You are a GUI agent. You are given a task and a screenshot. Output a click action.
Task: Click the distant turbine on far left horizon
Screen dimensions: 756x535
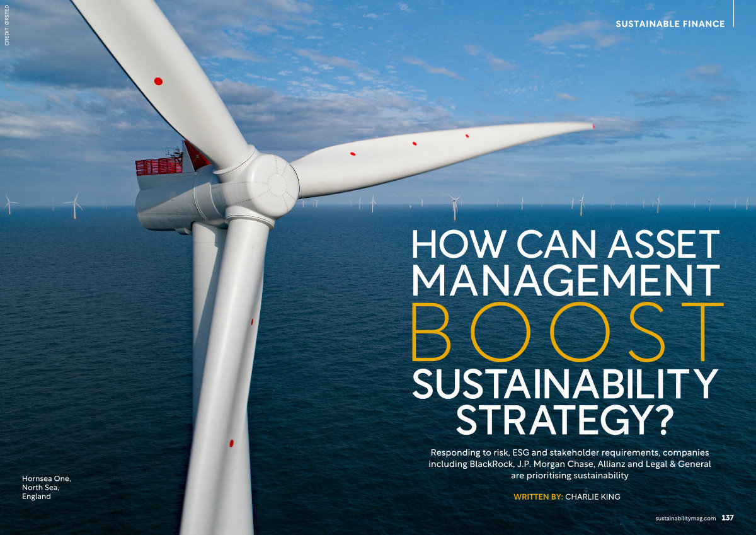(8, 204)
